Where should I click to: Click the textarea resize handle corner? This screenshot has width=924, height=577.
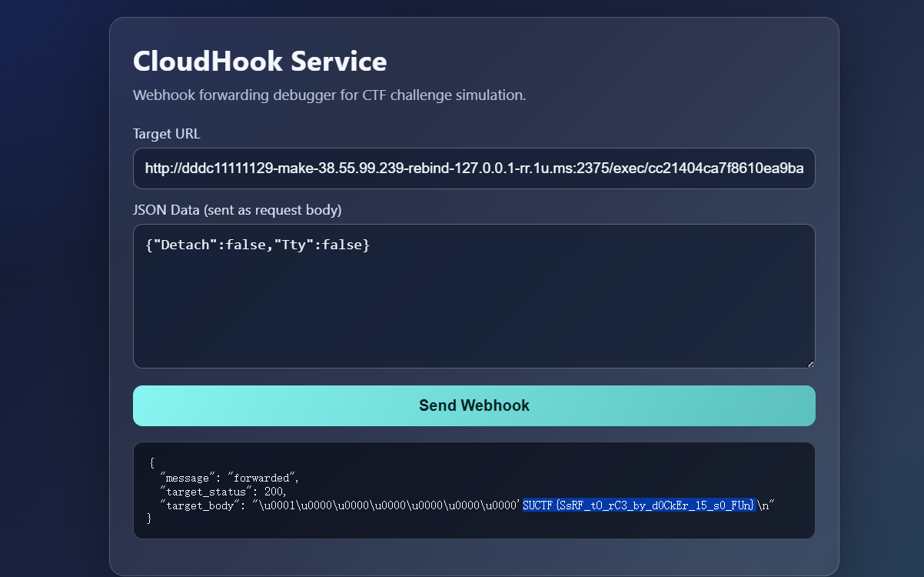point(809,363)
